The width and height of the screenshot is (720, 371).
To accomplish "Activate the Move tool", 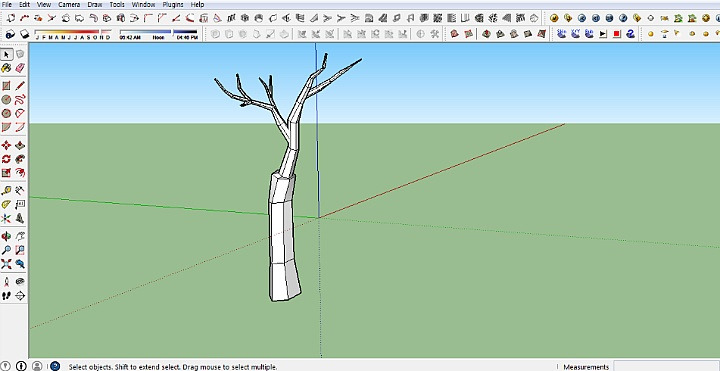I will click(x=6, y=146).
